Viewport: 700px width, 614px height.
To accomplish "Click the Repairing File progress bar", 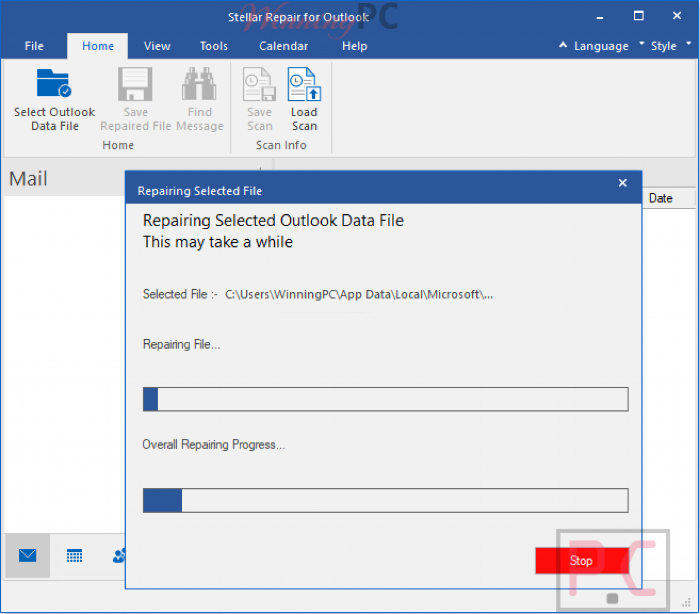I will tap(386, 399).
